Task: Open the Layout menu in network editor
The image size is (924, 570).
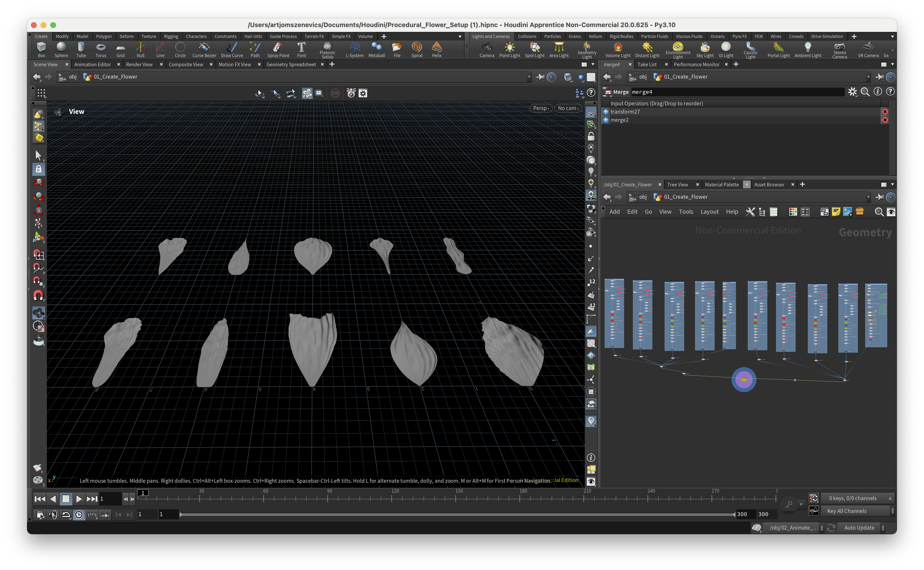Action: [x=709, y=212]
